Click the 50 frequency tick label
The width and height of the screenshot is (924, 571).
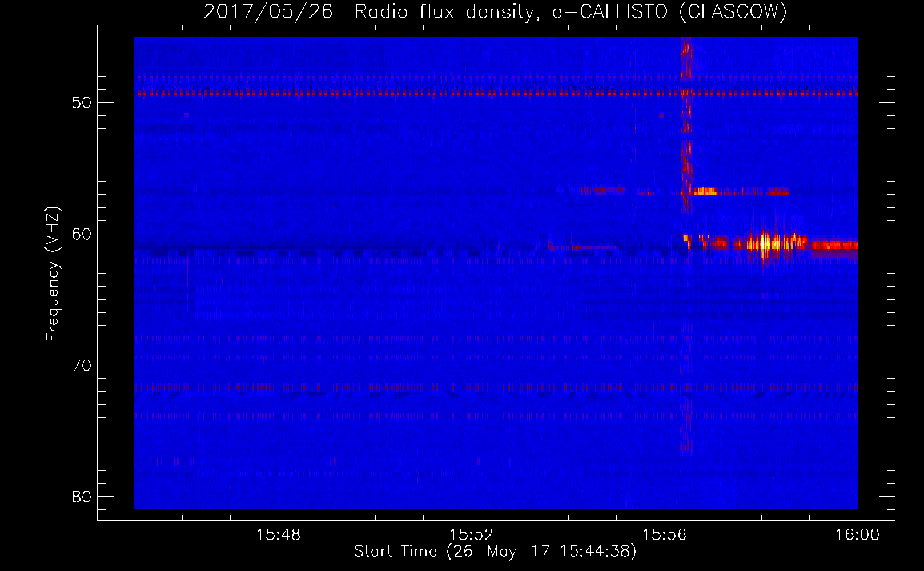click(x=82, y=103)
